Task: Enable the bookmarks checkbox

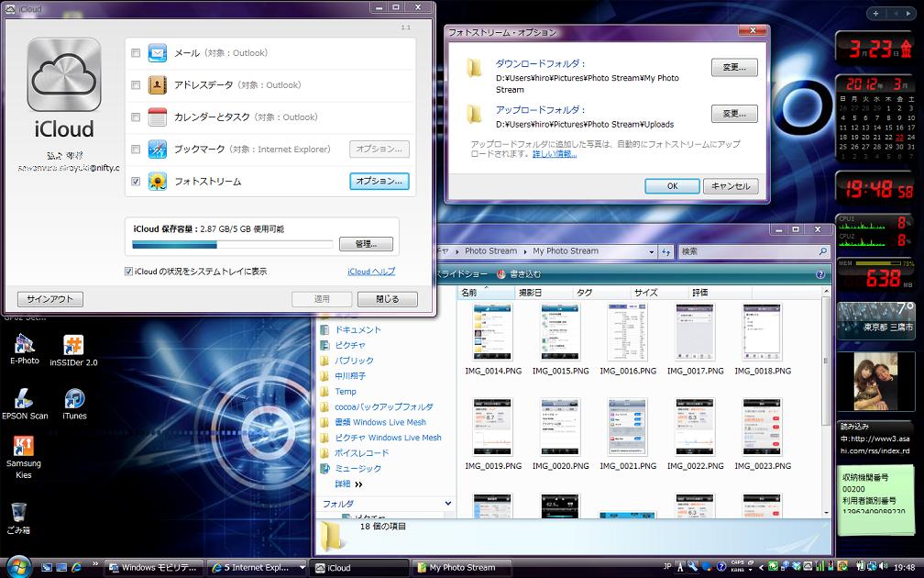Action: click(x=136, y=150)
